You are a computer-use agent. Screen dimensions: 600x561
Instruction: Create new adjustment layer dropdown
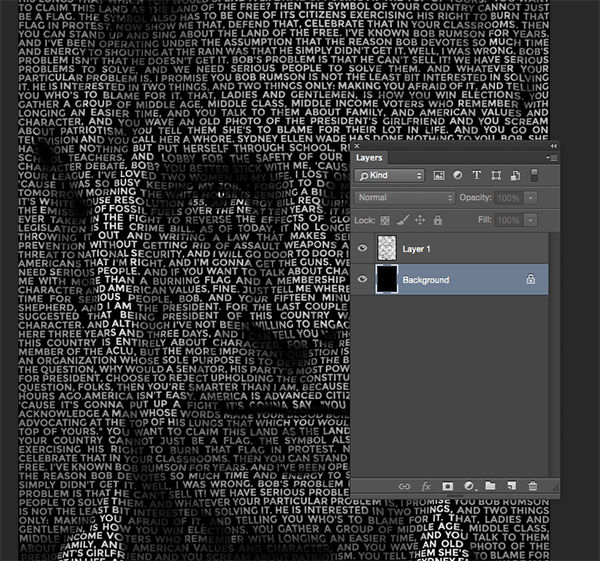coord(468,485)
